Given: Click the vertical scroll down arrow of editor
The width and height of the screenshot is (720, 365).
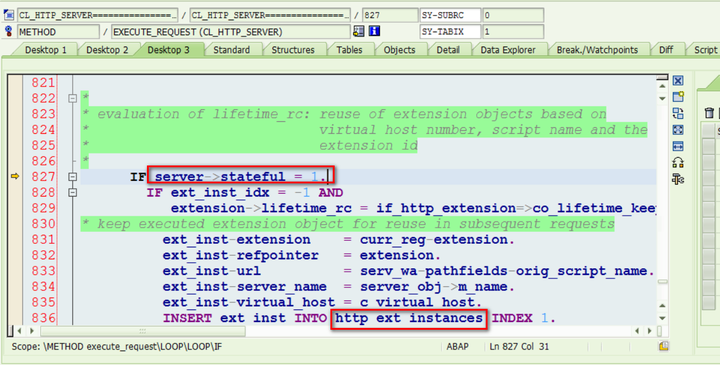Looking at the screenshot, I should 662,318.
